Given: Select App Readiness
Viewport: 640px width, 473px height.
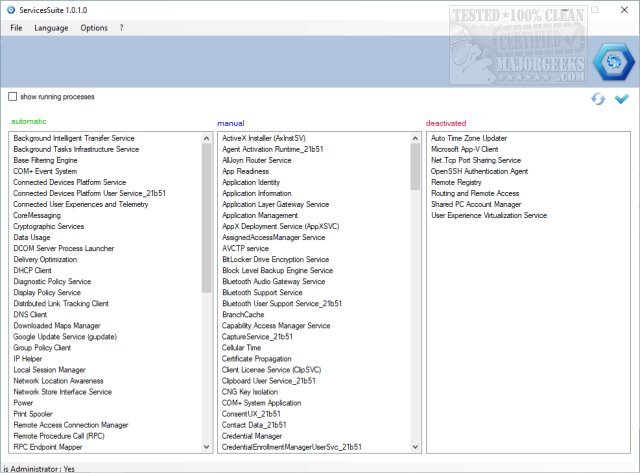Looking at the screenshot, I should point(245,171).
